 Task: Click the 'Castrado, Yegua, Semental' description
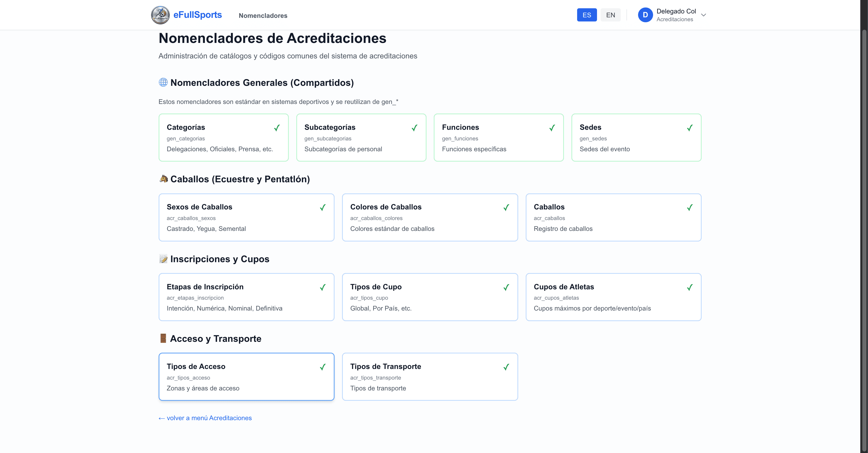[x=206, y=229]
